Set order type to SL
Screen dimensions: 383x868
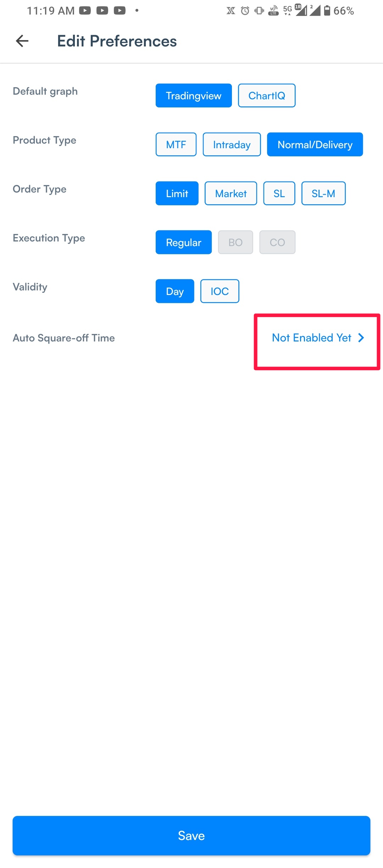click(279, 193)
